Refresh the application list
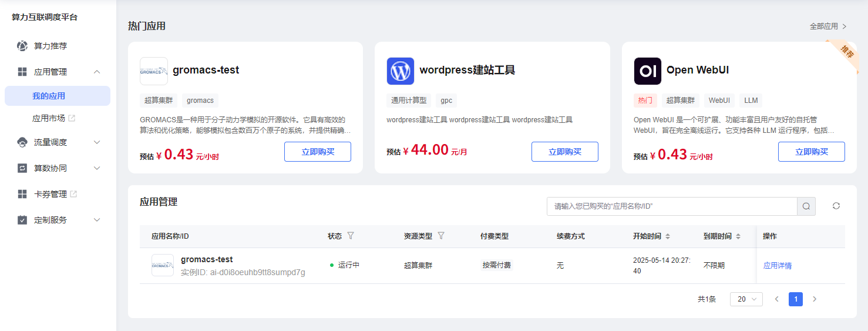Screen dimensions: 868x331 836,206
